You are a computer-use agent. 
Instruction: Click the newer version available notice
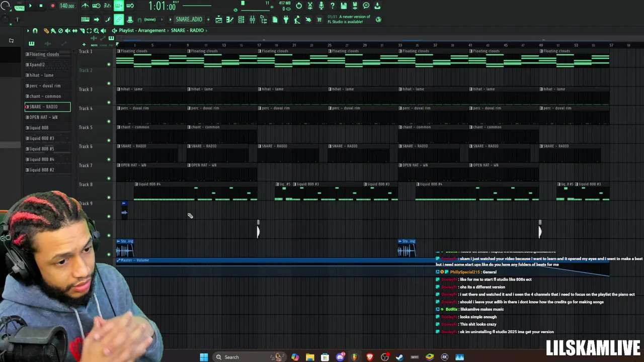pos(349,19)
